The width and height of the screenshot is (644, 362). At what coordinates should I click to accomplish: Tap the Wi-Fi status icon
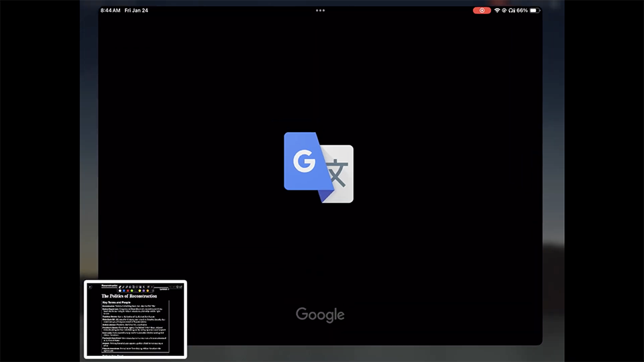coord(497,10)
